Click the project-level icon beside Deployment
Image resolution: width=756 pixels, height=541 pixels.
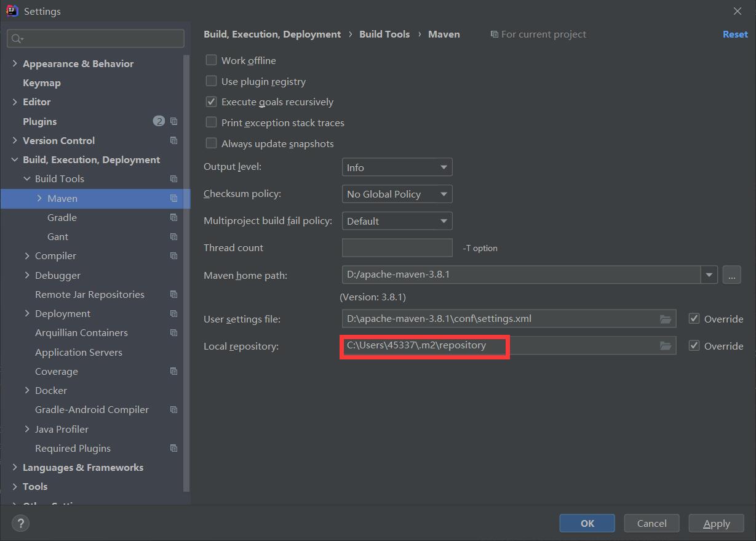click(173, 313)
